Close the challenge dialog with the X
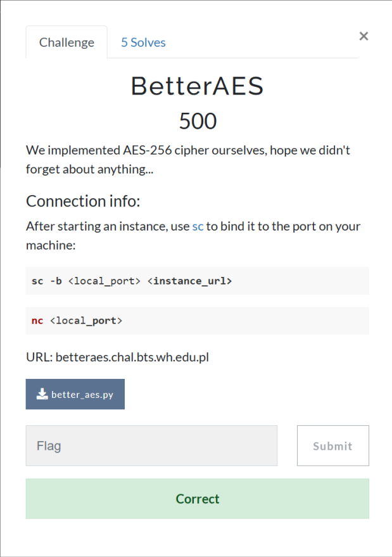Screen dimensions: 392x557 364,36
